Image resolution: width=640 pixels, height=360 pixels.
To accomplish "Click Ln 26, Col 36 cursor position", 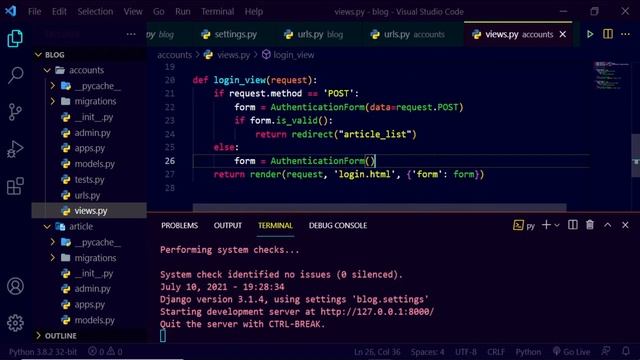I will 377,351.
